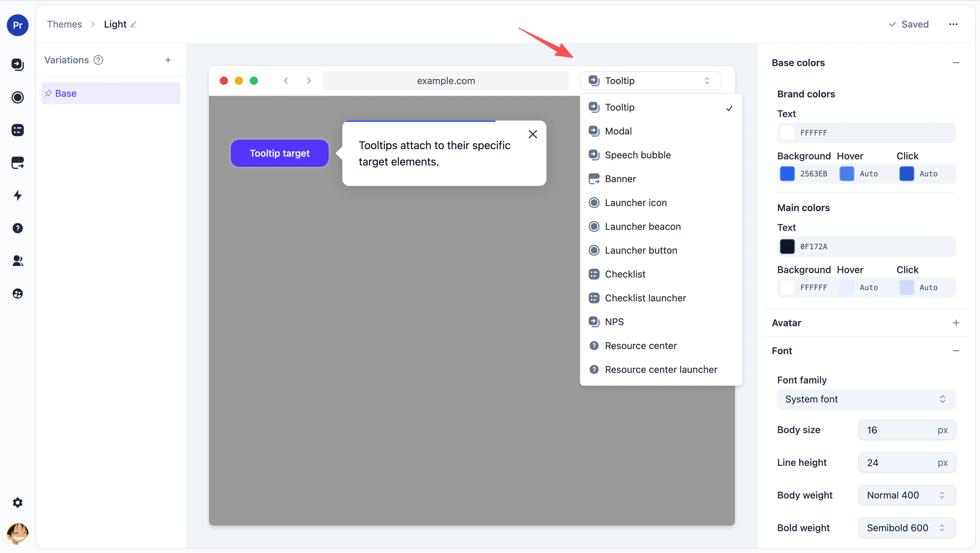
Task: Select NPS preview option
Action: pos(661,322)
